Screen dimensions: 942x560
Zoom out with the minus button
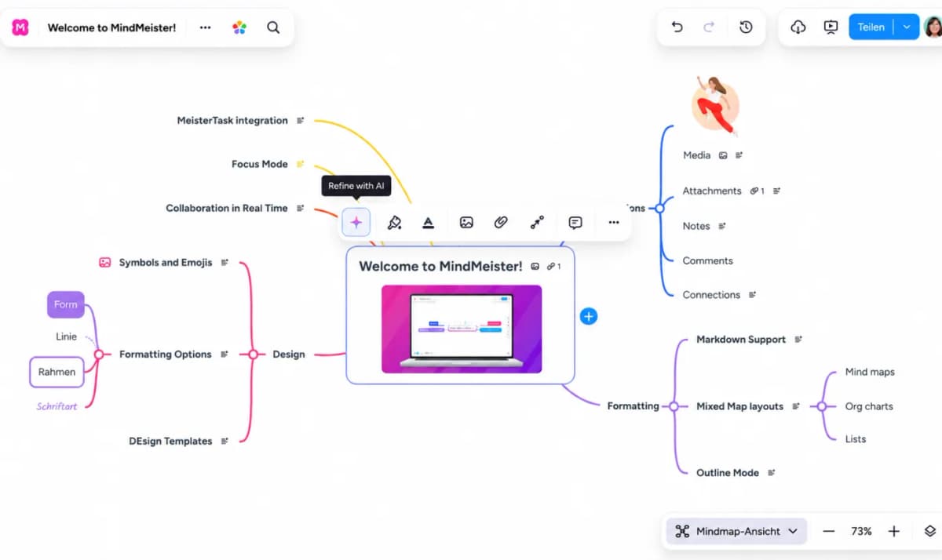point(829,531)
